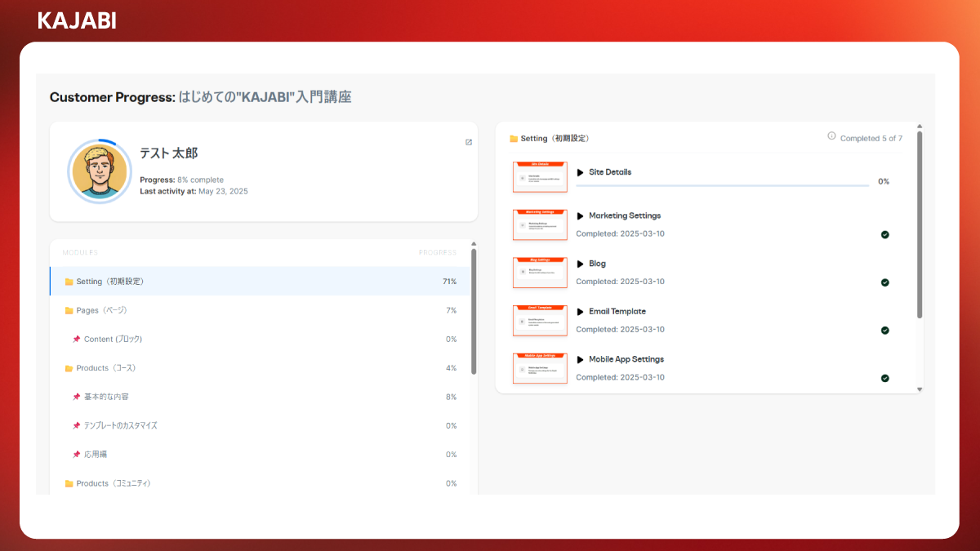Click the pin icon beside 応用編

click(x=77, y=455)
